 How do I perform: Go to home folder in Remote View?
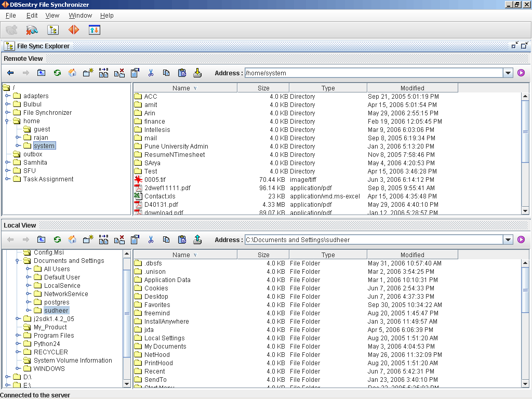point(73,73)
